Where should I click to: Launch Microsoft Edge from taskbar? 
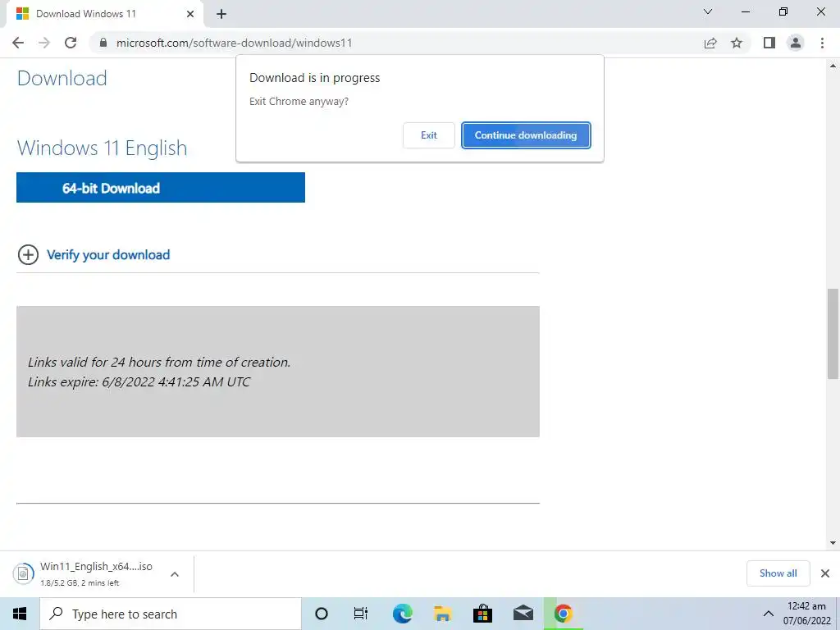402,614
